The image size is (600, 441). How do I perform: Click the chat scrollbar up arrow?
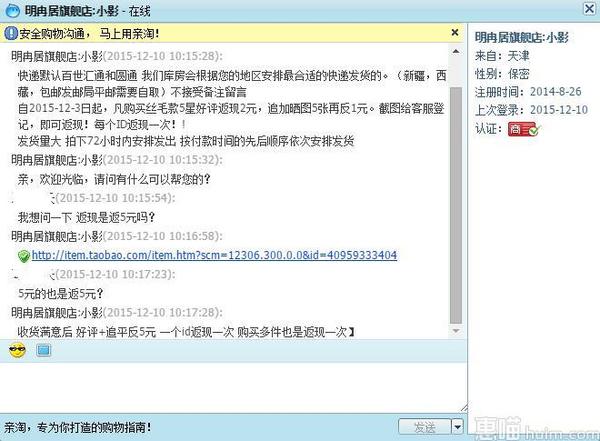456,51
